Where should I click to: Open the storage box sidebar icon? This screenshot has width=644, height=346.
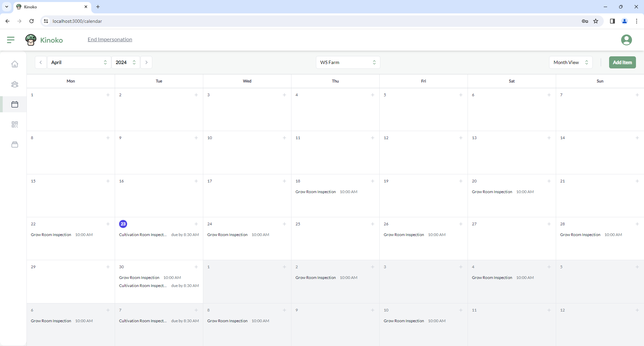pos(15,145)
